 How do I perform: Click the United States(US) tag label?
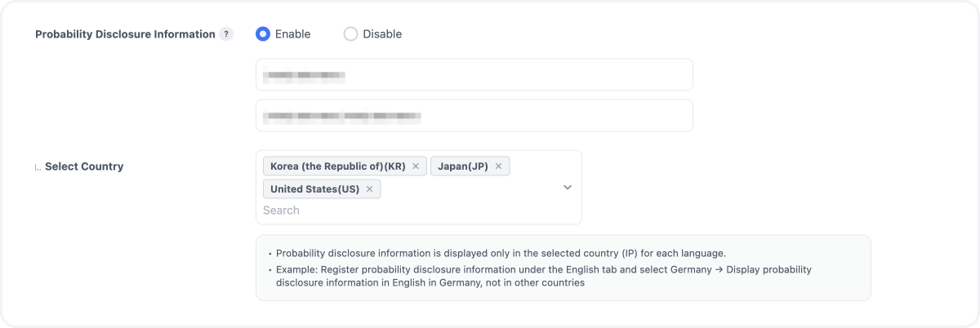click(314, 189)
